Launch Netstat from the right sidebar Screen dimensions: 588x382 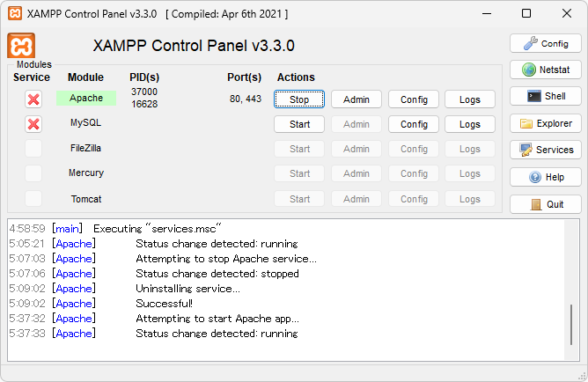(545, 70)
